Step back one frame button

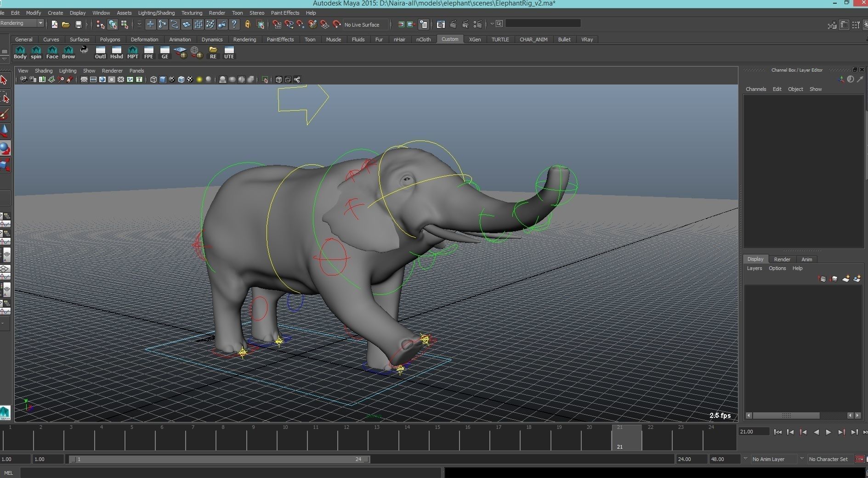[x=790, y=432]
